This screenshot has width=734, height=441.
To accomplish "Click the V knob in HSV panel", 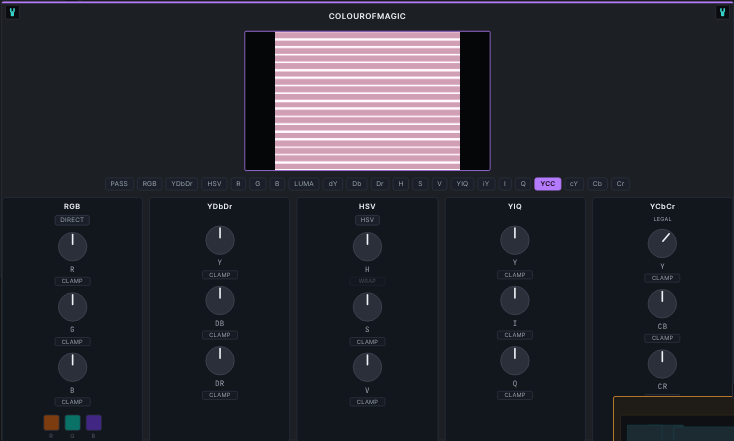I will coord(367,367).
